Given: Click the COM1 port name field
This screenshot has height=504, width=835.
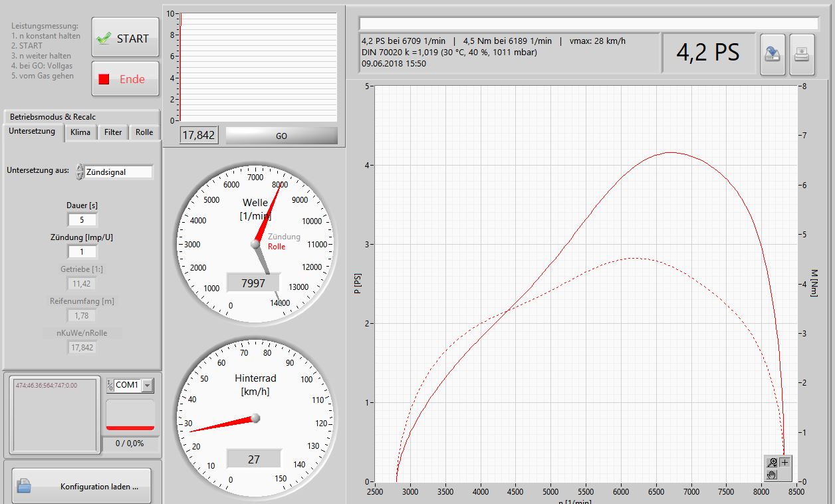Looking at the screenshot, I should 128,386.
